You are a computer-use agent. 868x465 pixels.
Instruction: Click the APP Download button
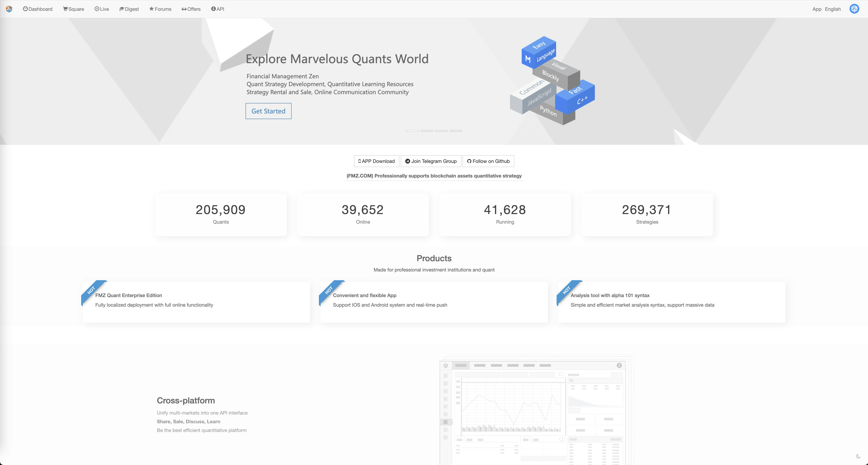click(376, 161)
